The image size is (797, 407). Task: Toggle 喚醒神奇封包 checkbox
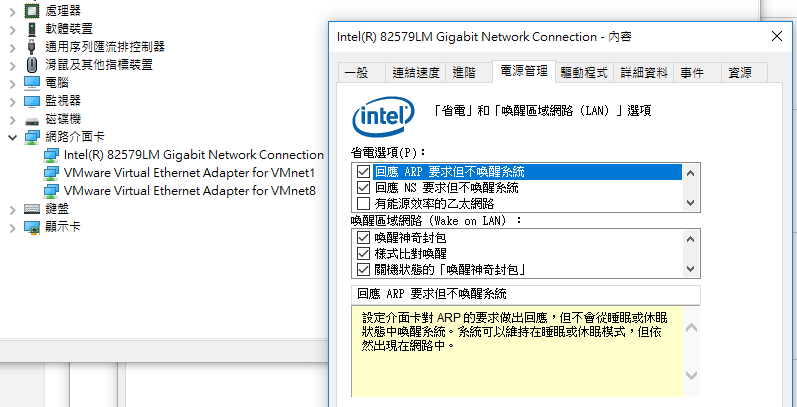[x=363, y=237]
